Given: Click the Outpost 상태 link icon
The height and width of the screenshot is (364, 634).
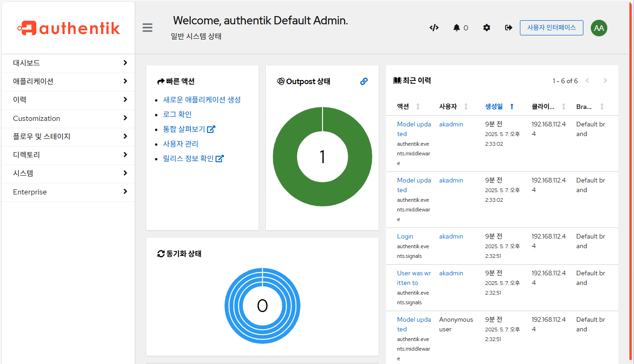Looking at the screenshot, I should [x=364, y=81].
